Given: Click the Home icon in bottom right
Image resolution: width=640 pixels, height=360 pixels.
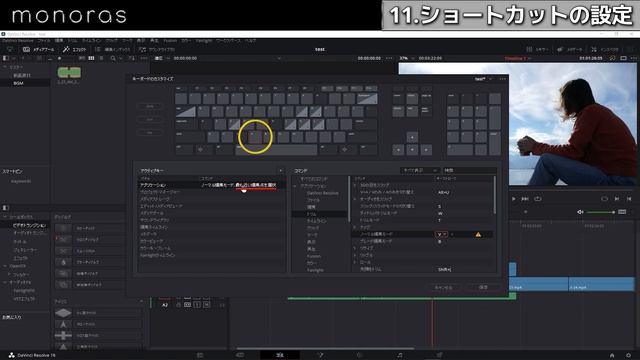Looking at the screenshot, I should (x=612, y=355).
